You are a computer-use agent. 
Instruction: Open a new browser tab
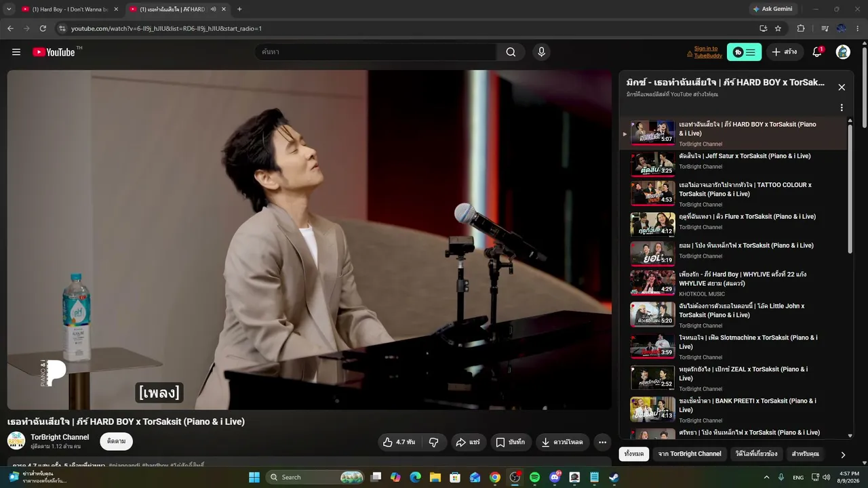(239, 9)
